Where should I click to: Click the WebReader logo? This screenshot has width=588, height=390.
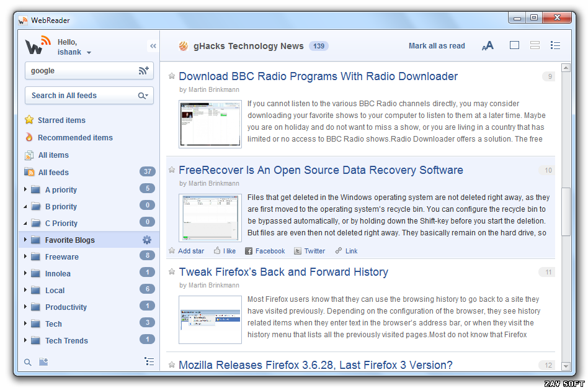tap(38, 46)
